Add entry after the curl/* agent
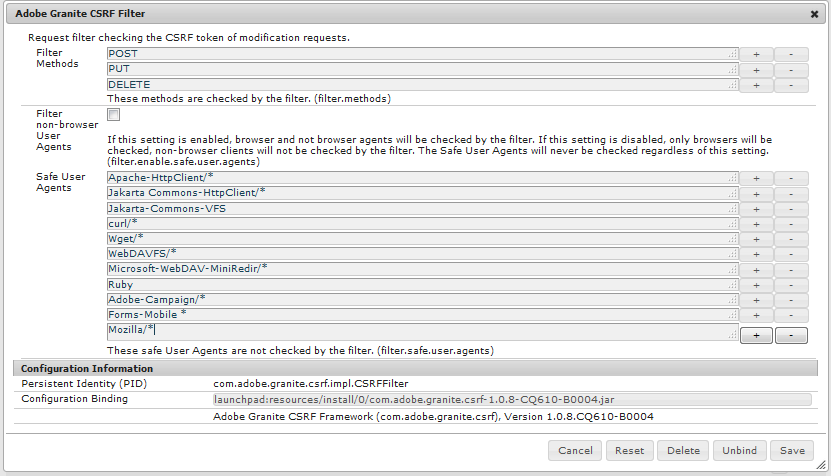 click(756, 224)
